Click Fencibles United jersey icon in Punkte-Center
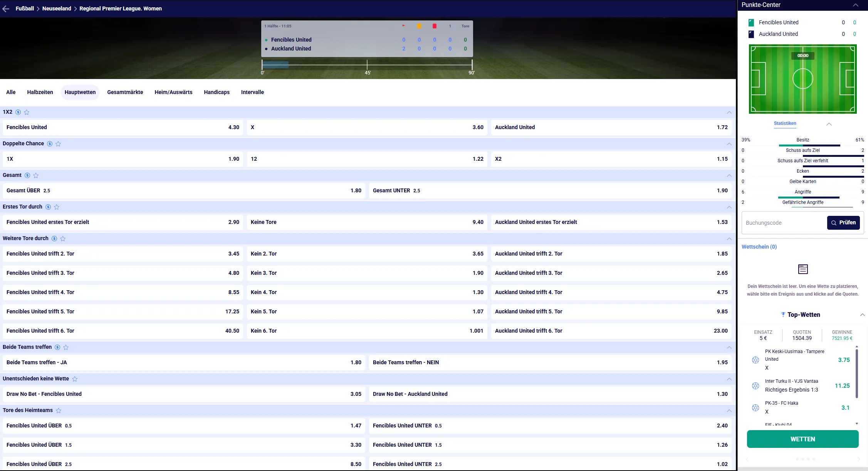The width and height of the screenshot is (868, 471). [751, 22]
